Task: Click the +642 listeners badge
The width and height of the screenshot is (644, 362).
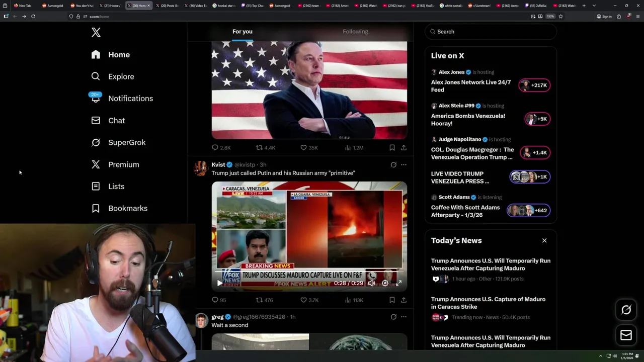Action: pos(528,211)
